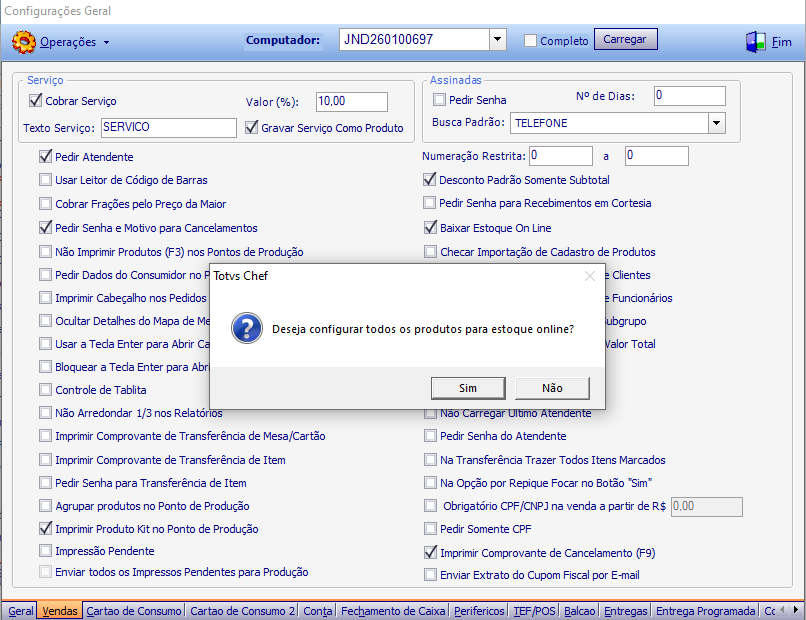
Task: Enable Pedir Senha in Assinadas
Action: pyautogui.click(x=439, y=100)
